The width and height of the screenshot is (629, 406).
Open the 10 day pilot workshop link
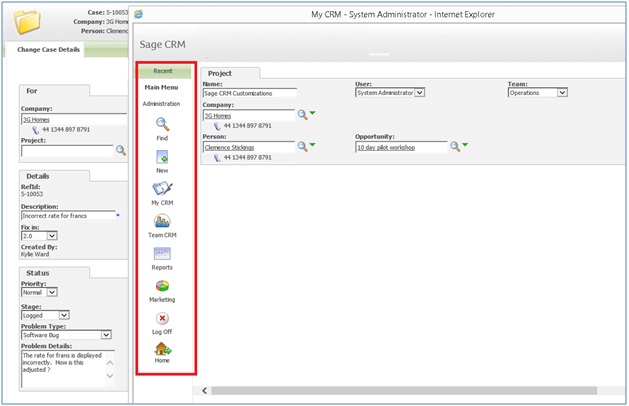point(386,148)
